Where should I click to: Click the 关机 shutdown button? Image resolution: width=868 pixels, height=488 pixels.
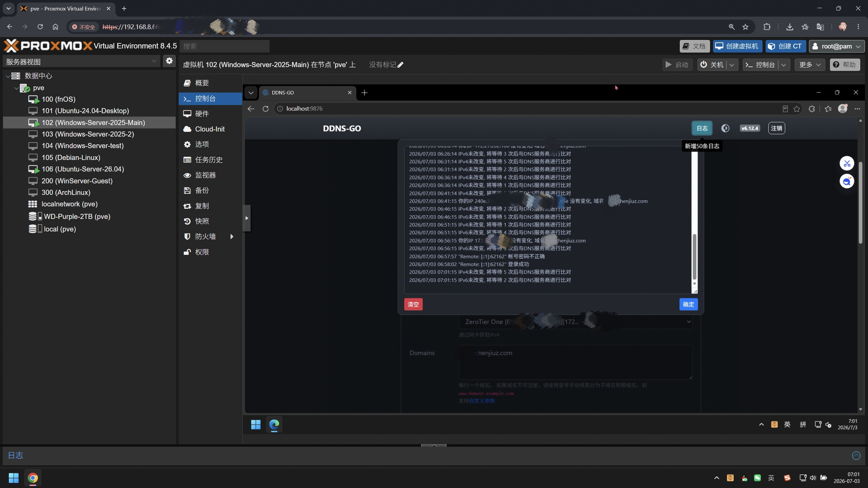[x=712, y=65]
